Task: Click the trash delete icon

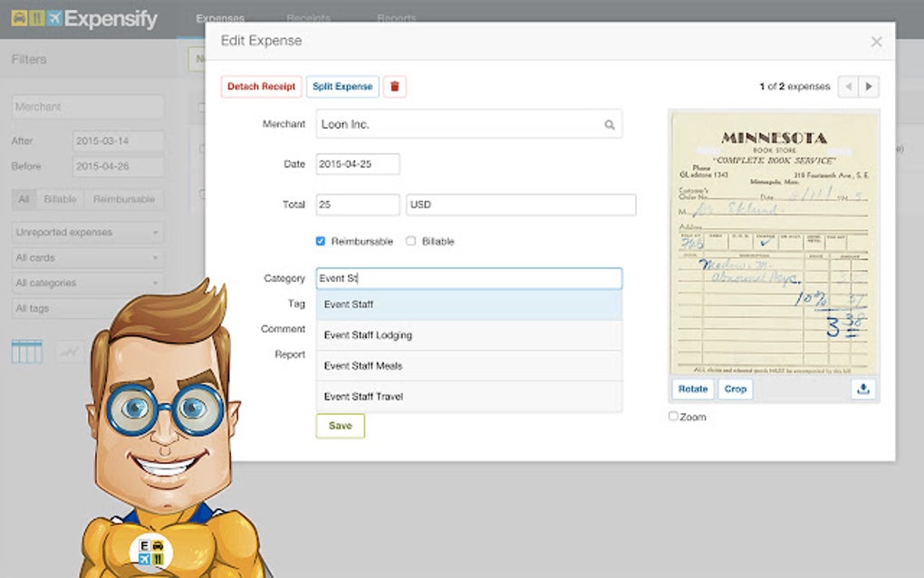Action: click(x=395, y=86)
